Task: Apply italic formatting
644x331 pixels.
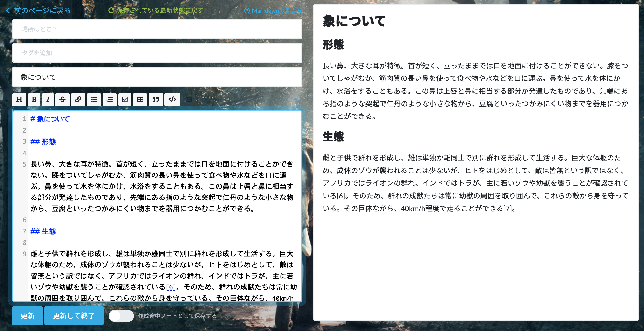Action: (48, 99)
